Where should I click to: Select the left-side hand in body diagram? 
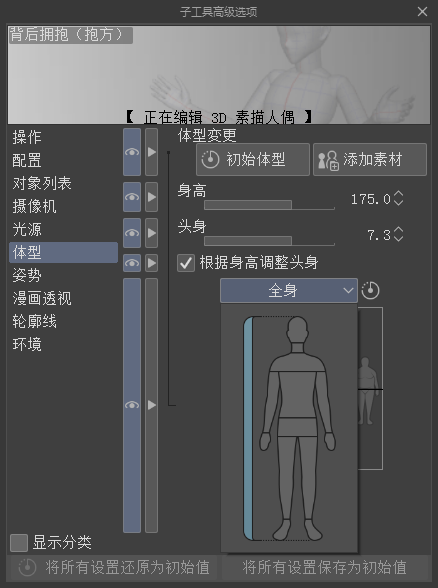click(x=265, y=441)
